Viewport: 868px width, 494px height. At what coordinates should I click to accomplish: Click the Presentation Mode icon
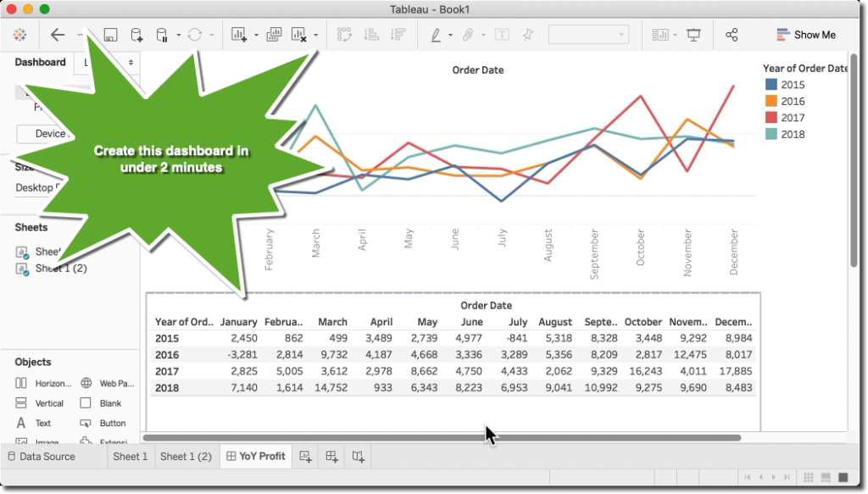coord(693,35)
